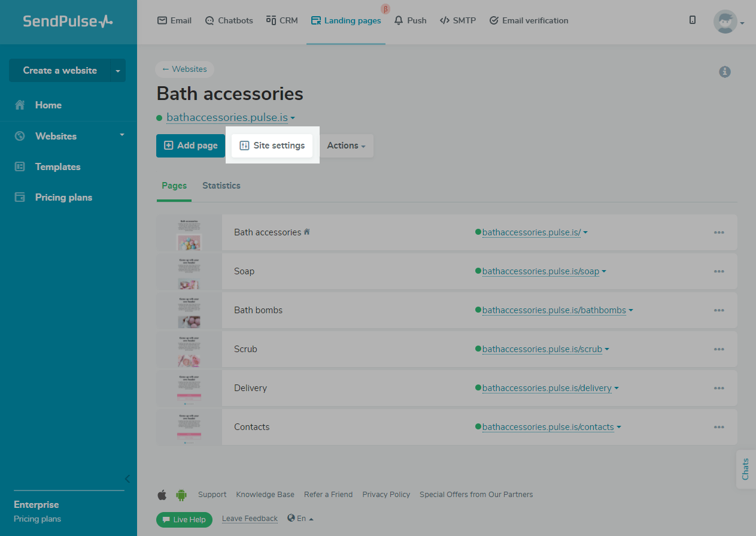The width and height of the screenshot is (756, 536).
Task: Open the Soap page thumbnail
Action: pos(189,271)
